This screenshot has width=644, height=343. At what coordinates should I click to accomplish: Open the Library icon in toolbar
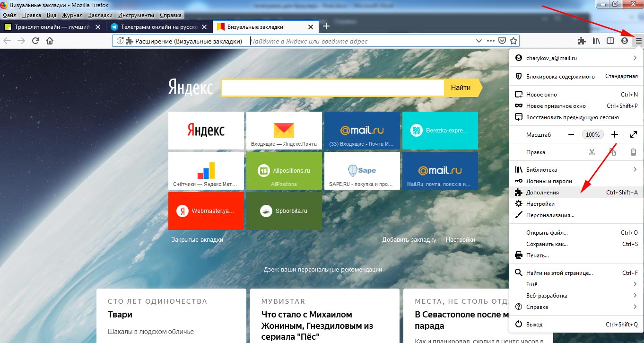click(597, 41)
